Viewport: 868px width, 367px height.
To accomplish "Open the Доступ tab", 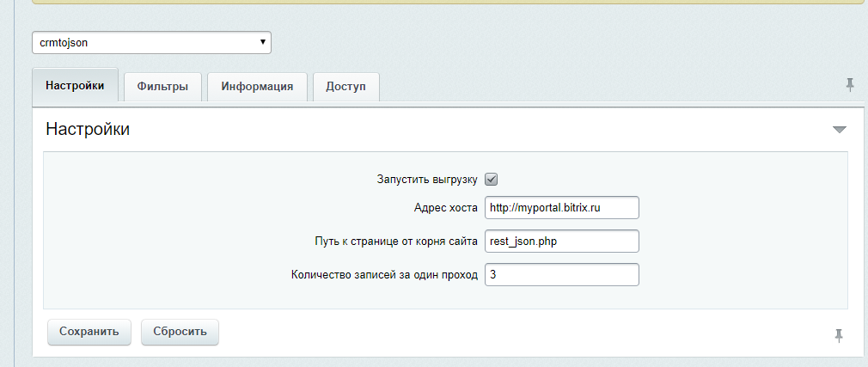I will click(x=346, y=87).
